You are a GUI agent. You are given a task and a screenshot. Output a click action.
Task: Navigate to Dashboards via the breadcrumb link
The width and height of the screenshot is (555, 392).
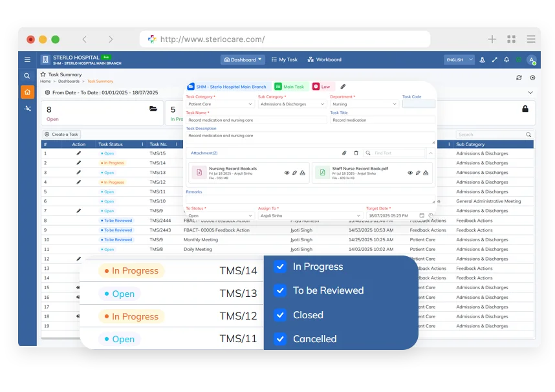tap(69, 81)
